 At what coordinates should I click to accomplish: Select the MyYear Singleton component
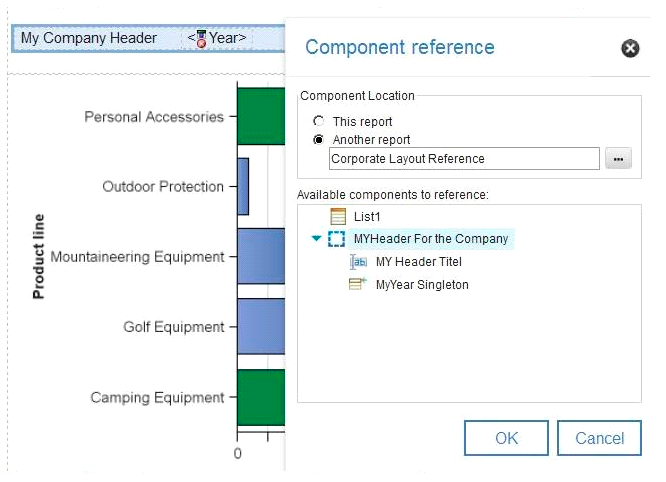(x=422, y=285)
